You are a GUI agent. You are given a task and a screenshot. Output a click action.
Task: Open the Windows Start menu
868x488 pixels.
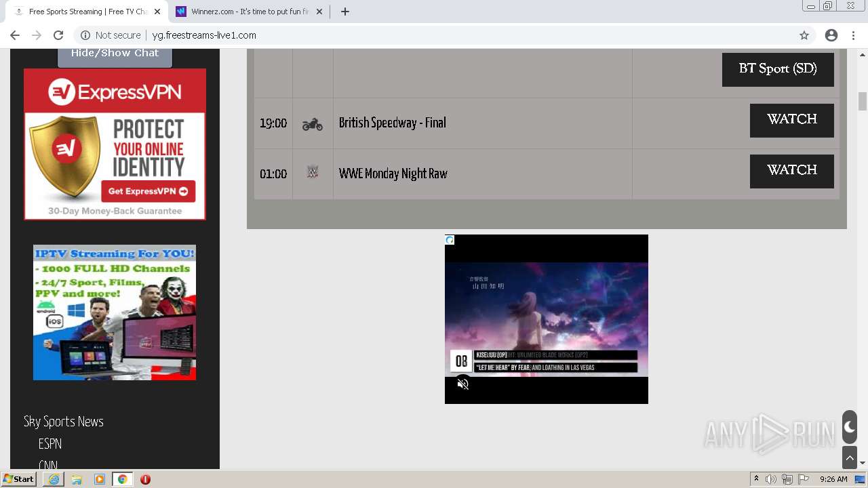(18, 479)
